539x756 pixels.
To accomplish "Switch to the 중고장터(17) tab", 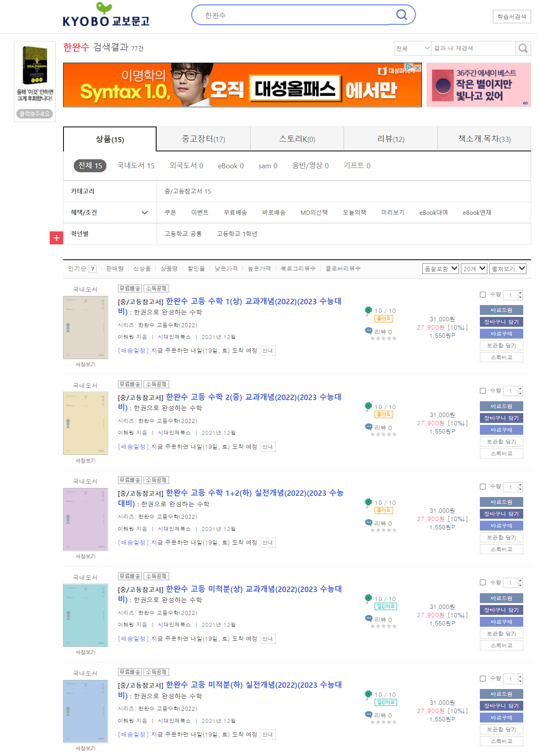I will coord(203,139).
